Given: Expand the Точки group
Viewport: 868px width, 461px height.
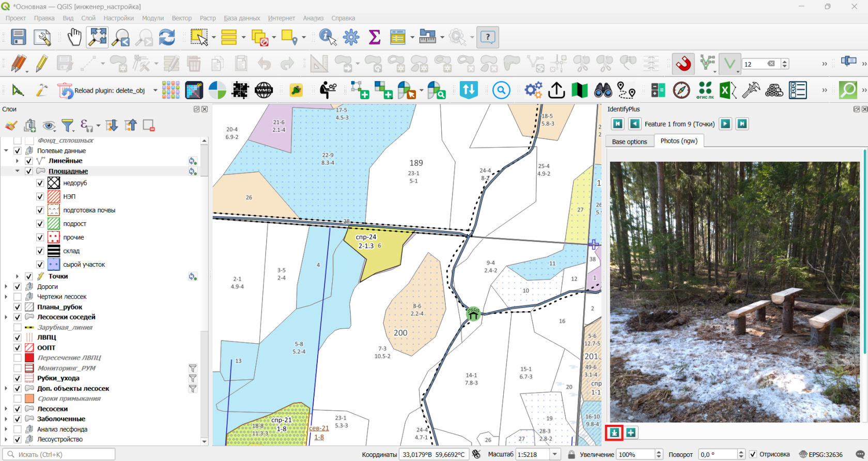Looking at the screenshot, I should point(17,276).
